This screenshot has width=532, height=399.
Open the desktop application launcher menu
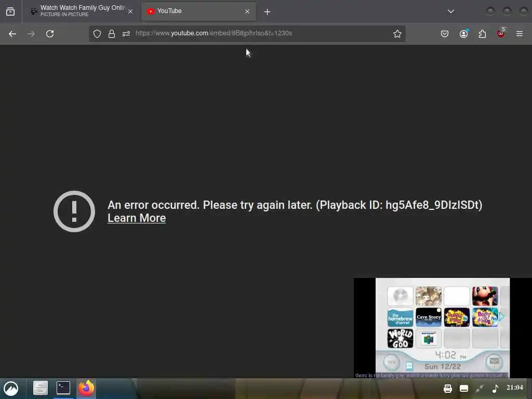tap(11, 389)
